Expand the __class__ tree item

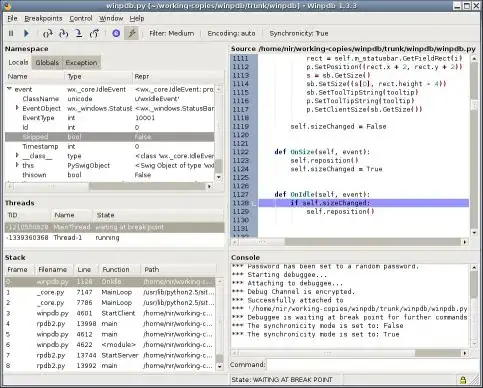tap(17, 155)
